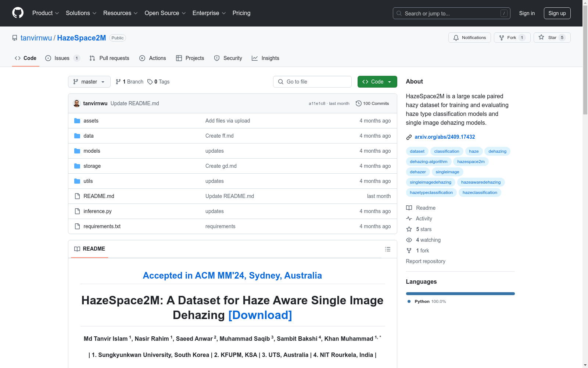Click the models folder icon
The image size is (588, 368).
pyautogui.click(x=77, y=151)
